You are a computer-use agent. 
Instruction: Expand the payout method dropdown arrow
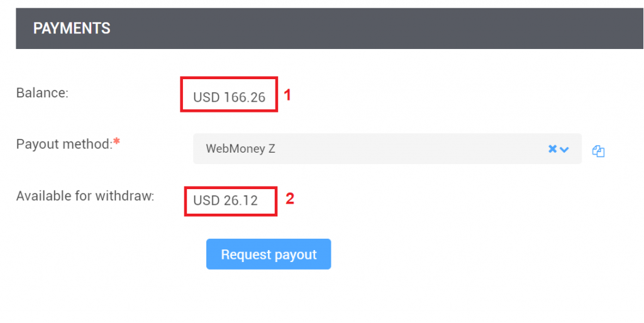[x=564, y=149]
